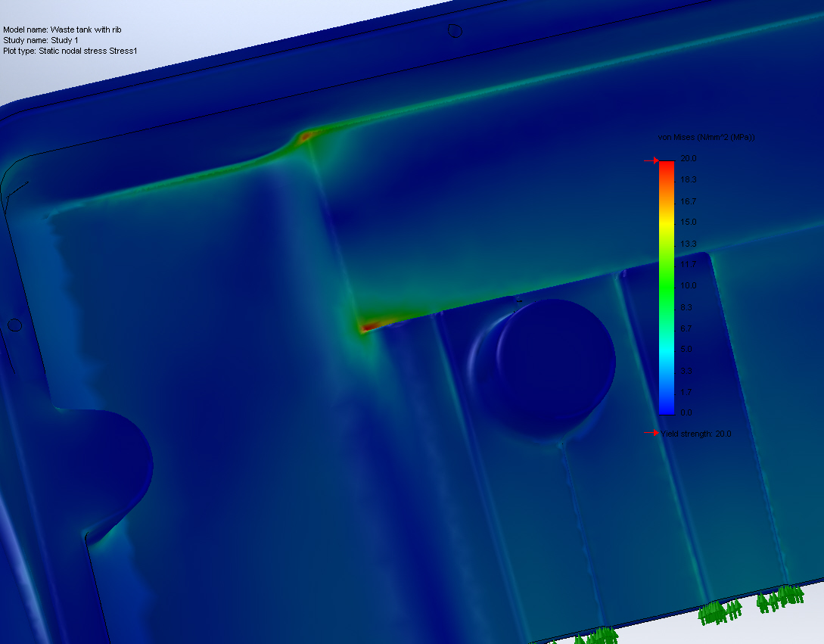Image resolution: width=824 pixels, height=644 pixels.
Task: Click the circular hole outline at the top edge
Action: (456, 30)
